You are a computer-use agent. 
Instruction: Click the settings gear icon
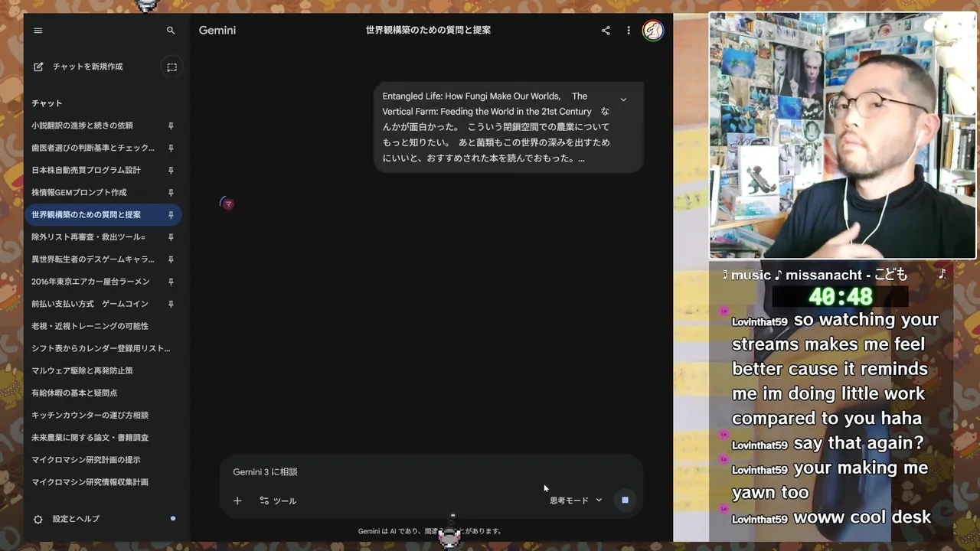click(38, 519)
